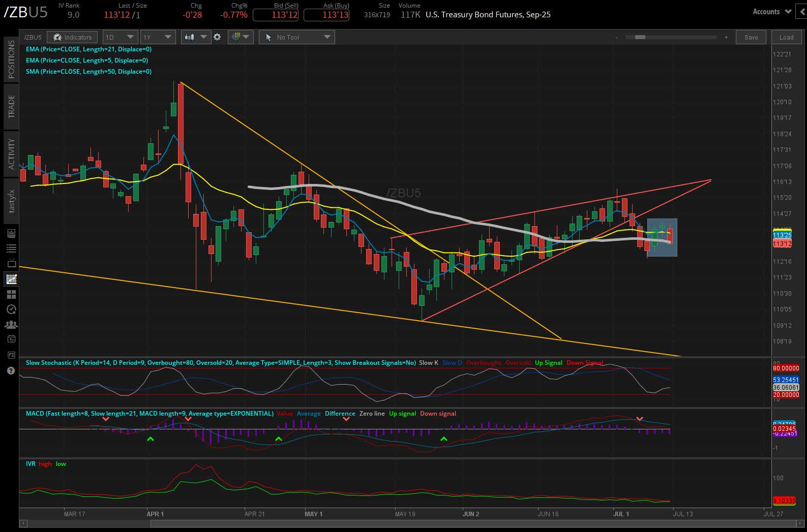Select SMA Length=50 indicator label

88,72
